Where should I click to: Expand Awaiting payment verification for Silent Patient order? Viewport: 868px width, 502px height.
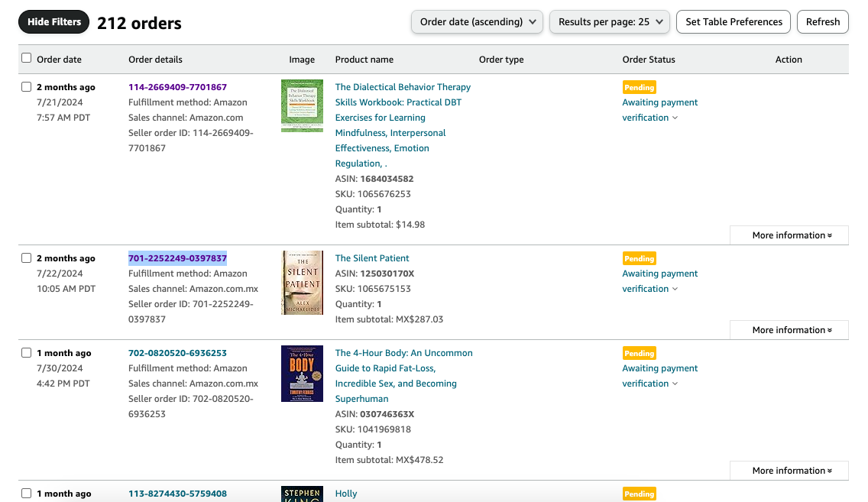(x=660, y=280)
